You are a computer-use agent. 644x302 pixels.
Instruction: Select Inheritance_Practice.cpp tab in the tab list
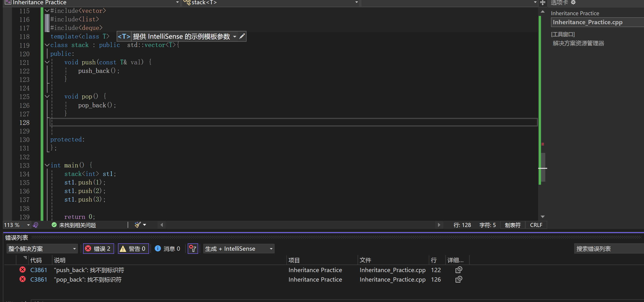coord(587,22)
